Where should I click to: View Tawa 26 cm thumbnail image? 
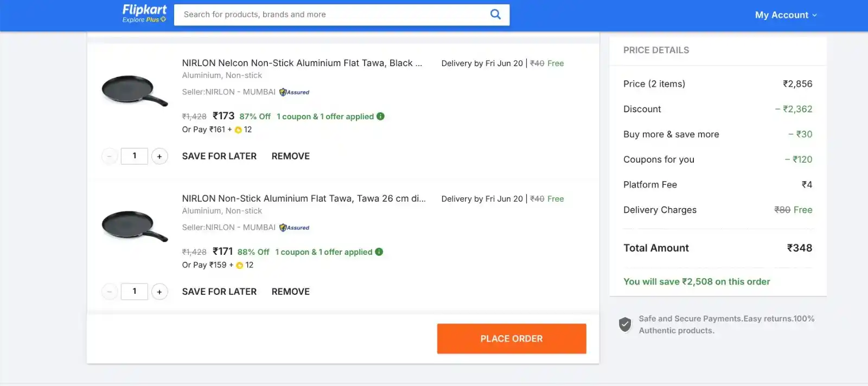135,226
